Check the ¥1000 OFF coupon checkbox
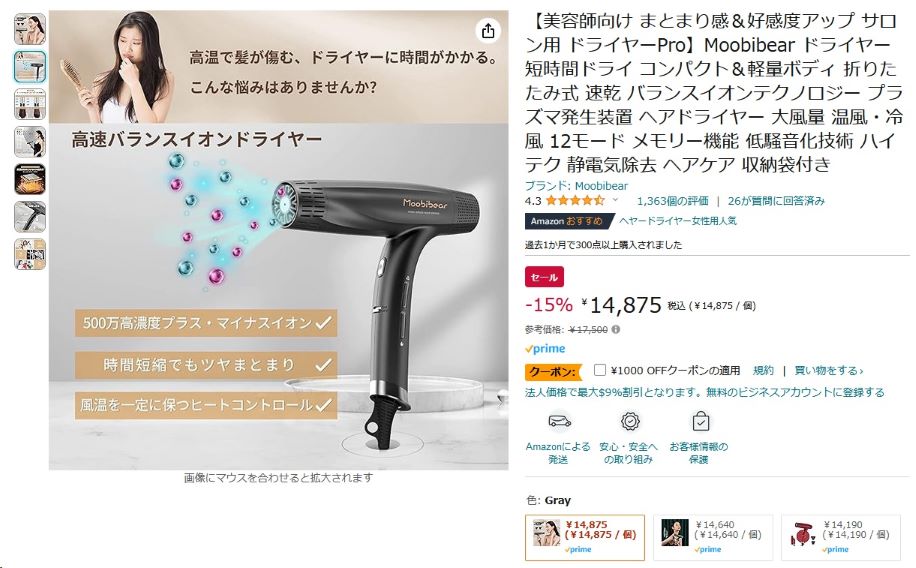The image size is (916, 568). coord(599,370)
